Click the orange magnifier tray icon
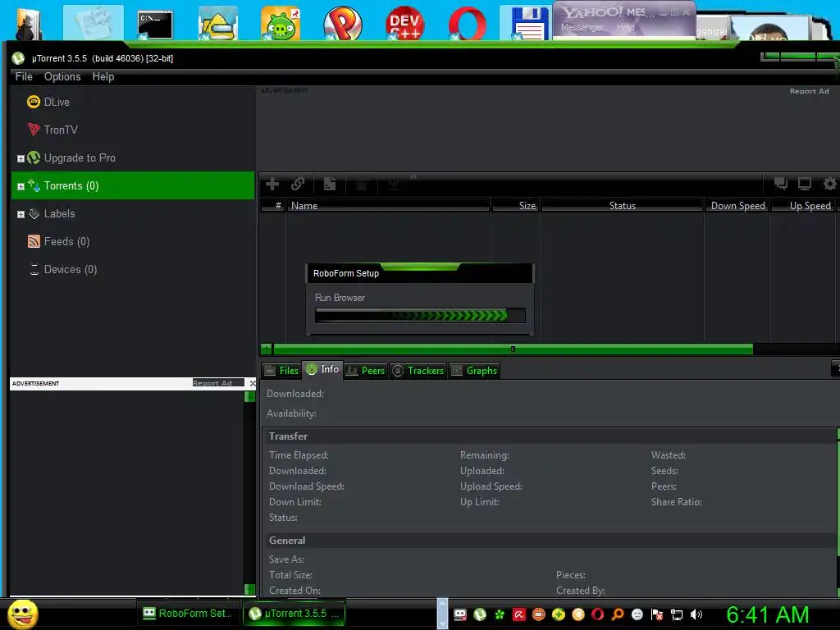Screen dimensions: 840x630 pos(617,614)
